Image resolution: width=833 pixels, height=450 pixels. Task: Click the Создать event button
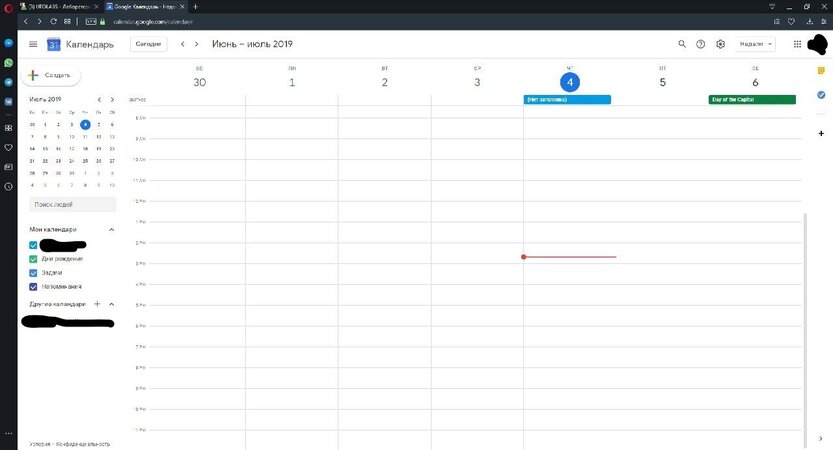51,75
